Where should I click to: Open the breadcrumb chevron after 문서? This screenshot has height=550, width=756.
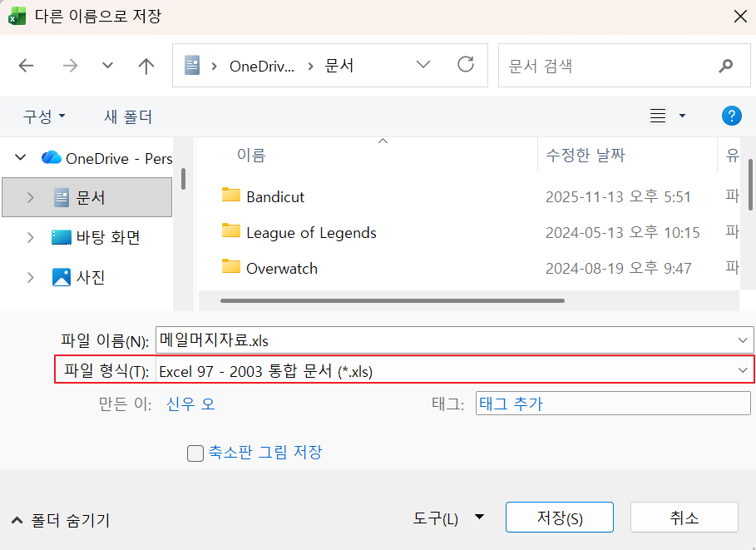423,65
